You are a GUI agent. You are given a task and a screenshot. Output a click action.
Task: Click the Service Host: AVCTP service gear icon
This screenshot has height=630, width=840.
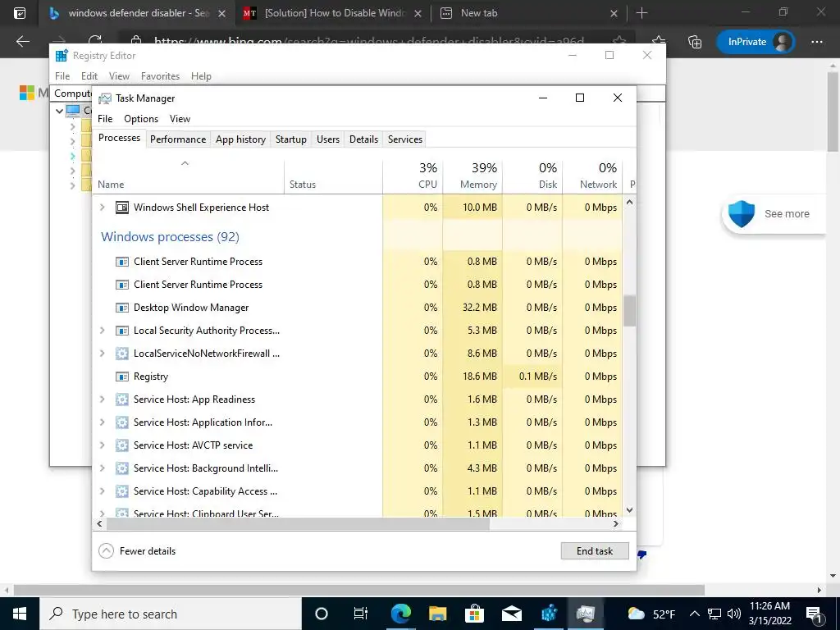tap(122, 445)
